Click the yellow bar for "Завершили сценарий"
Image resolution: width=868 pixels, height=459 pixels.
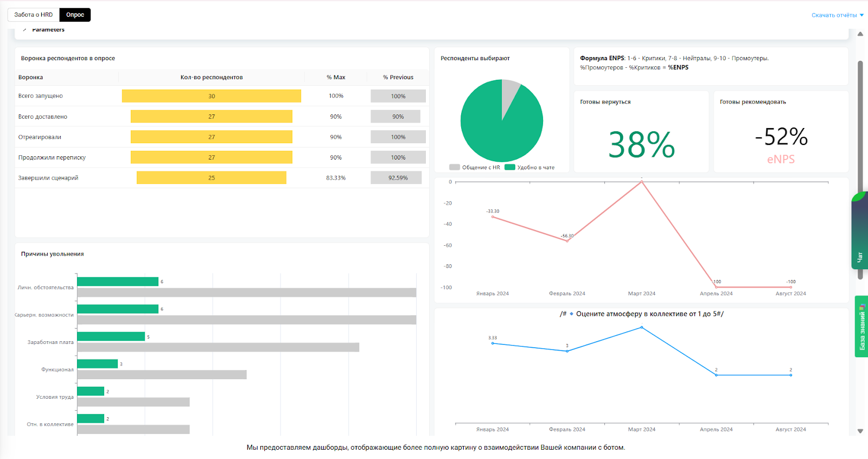coord(212,178)
